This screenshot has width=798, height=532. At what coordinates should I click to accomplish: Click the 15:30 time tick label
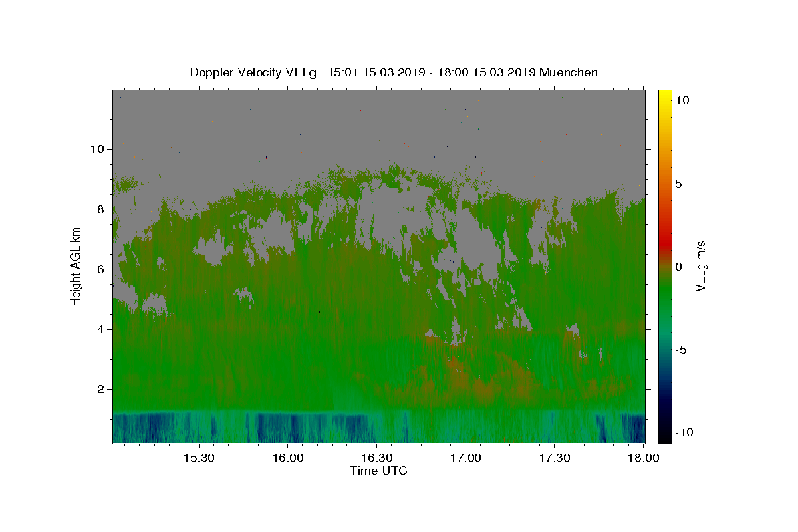click(198, 458)
